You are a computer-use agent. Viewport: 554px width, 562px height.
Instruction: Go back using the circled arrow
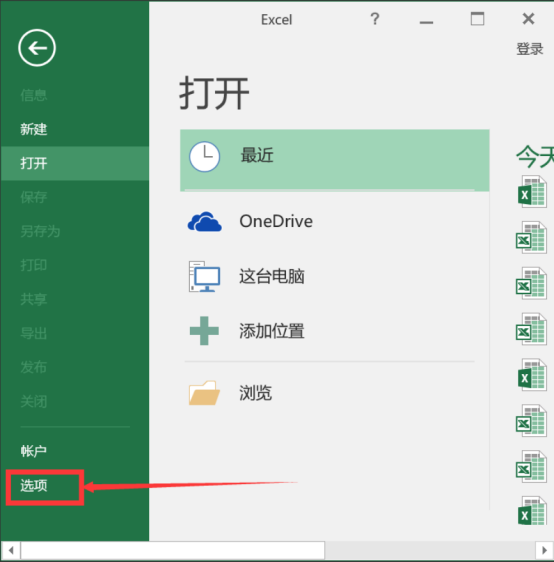click(x=37, y=48)
